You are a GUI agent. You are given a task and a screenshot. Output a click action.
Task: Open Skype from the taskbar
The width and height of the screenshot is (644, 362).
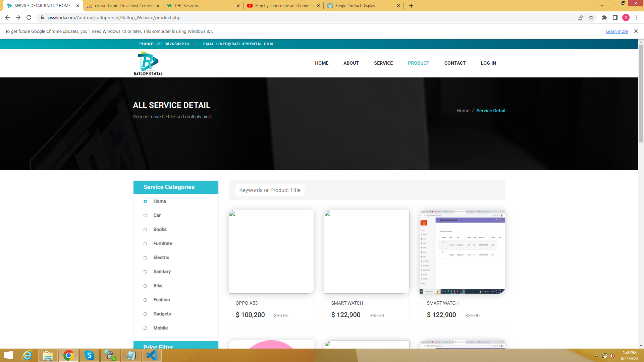coord(89,355)
